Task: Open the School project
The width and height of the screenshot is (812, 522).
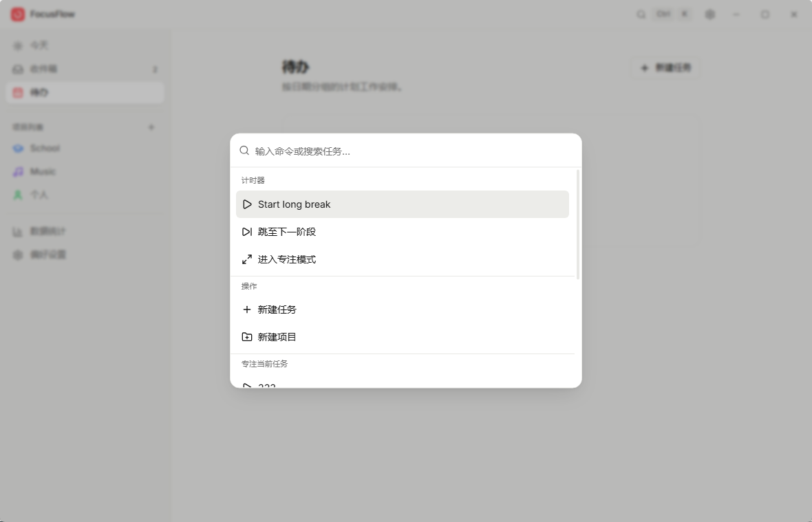Action: [x=85, y=148]
